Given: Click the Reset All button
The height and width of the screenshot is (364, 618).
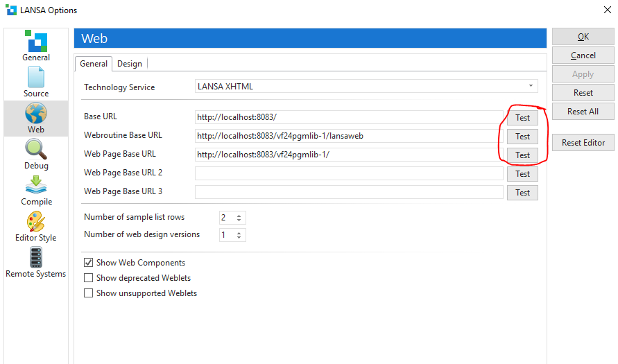Looking at the screenshot, I should (583, 112).
